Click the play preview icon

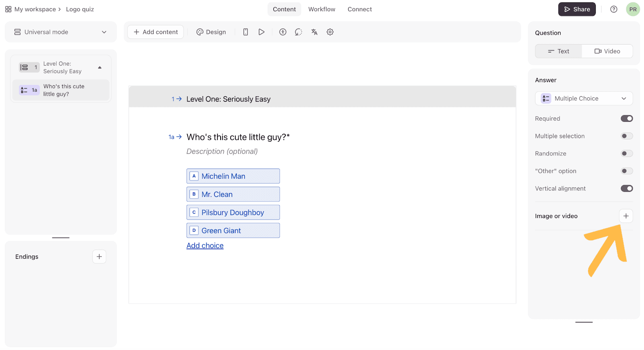coord(262,32)
